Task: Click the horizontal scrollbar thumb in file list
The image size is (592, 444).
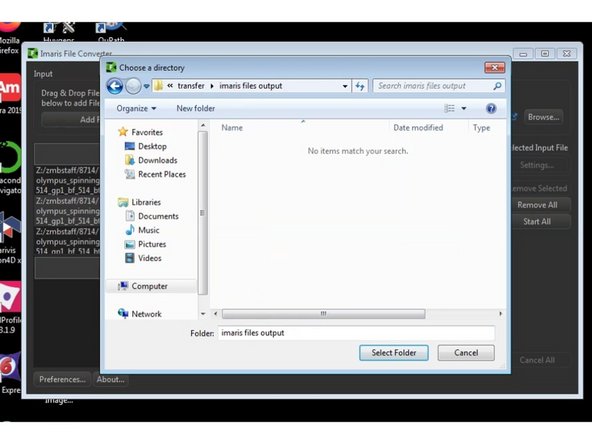Action: [323, 314]
